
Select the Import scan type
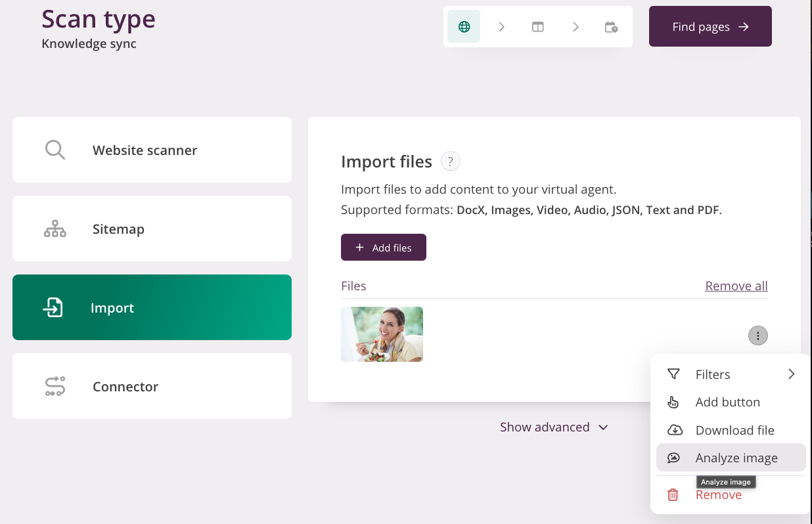(152, 307)
